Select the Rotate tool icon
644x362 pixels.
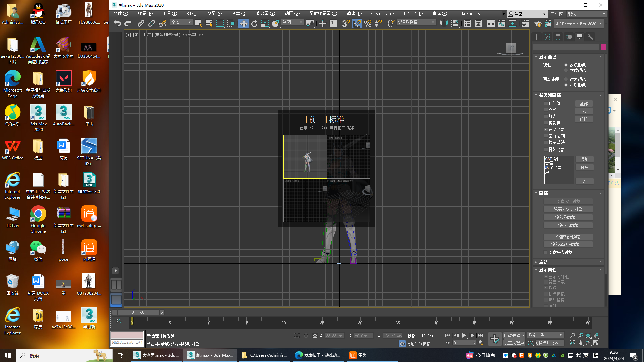[254, 23]
